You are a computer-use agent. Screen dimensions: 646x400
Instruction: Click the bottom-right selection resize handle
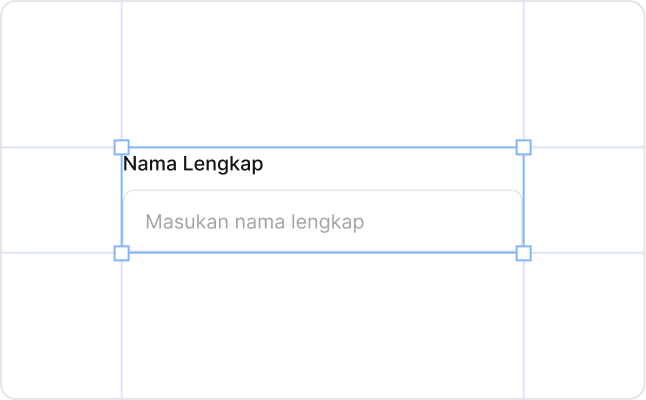click(523, 253)
